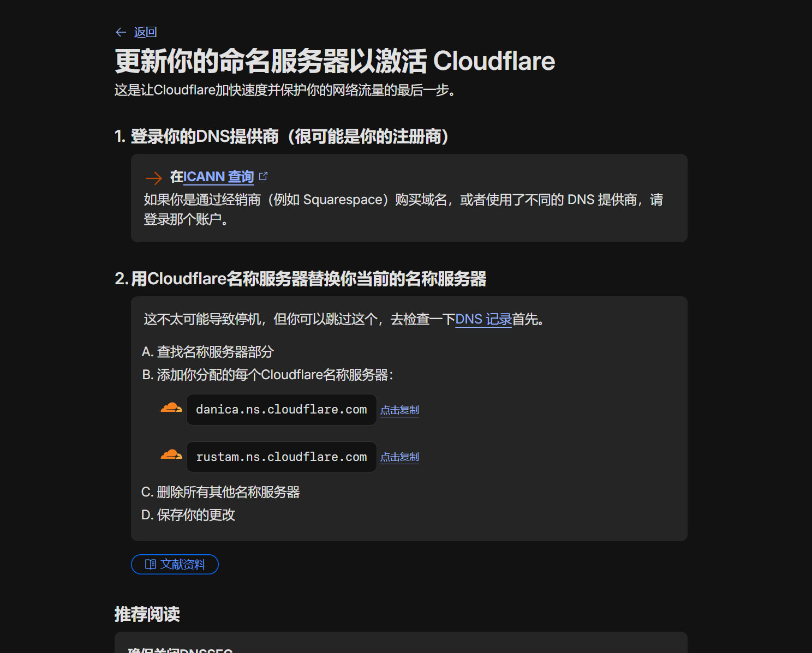Screen dimensions: 812x653
Task: Click Cloudflare cloud icon beside rustam nameserver
Action: (x=171, y=454)
